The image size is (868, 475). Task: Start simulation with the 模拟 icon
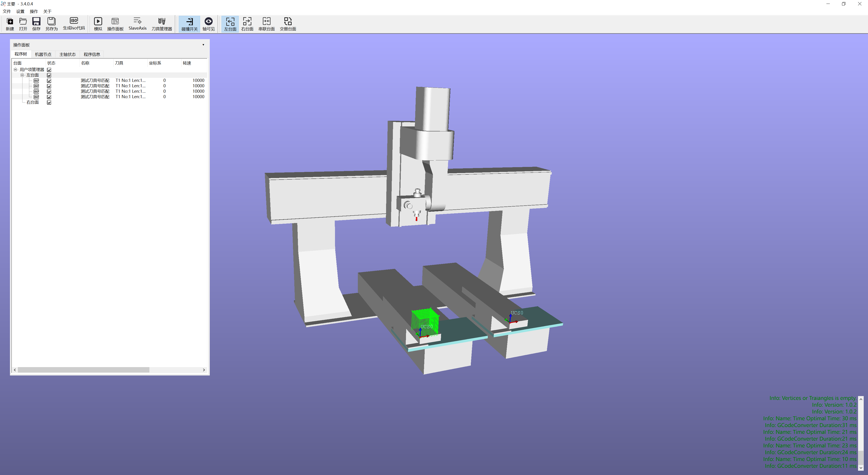pyautogui.click(x=98, y=24)
